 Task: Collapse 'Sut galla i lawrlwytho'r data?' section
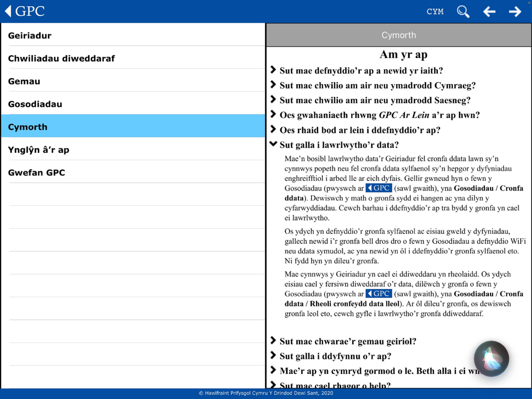pos(335,145)
